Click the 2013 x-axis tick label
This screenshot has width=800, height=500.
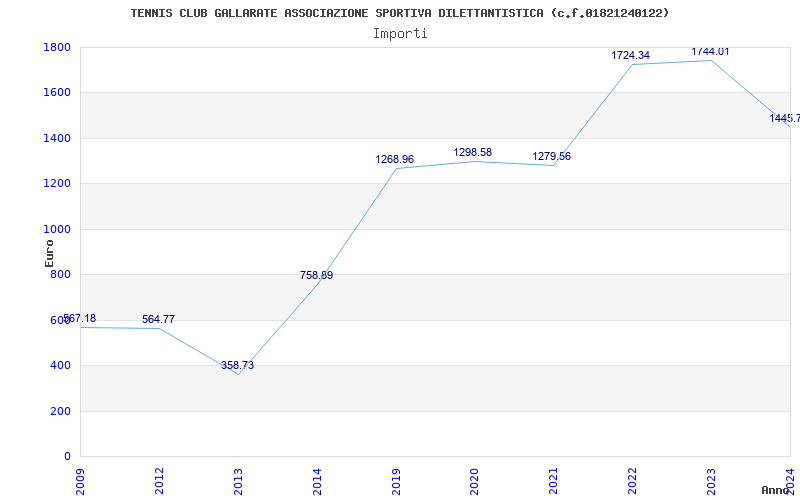click(238, 481)
